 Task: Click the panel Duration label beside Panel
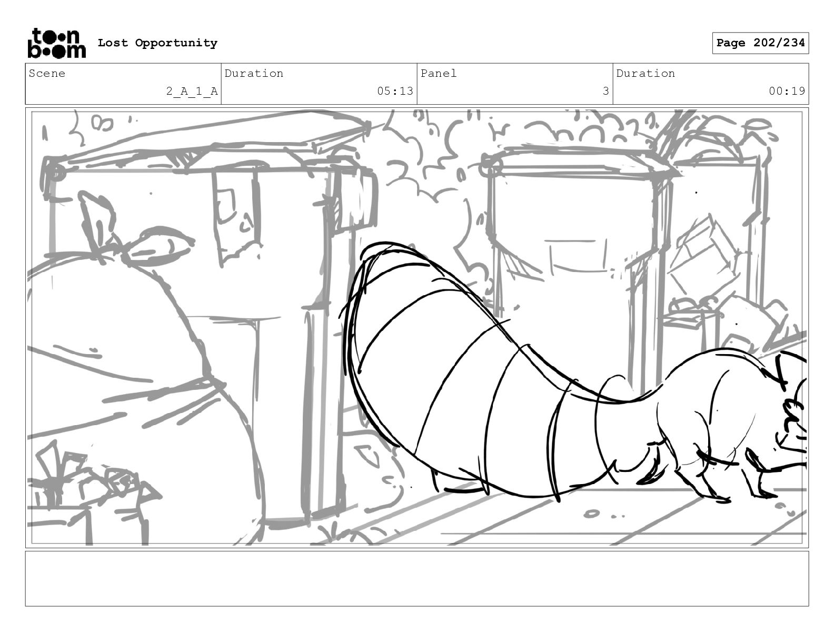tap(646, 74)
